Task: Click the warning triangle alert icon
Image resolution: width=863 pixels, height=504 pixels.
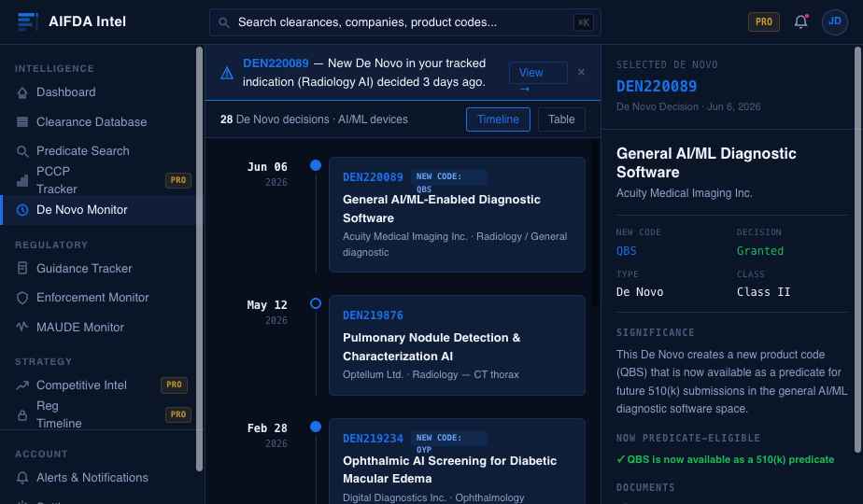Action: pyautogui.click(x=227, y=73)
